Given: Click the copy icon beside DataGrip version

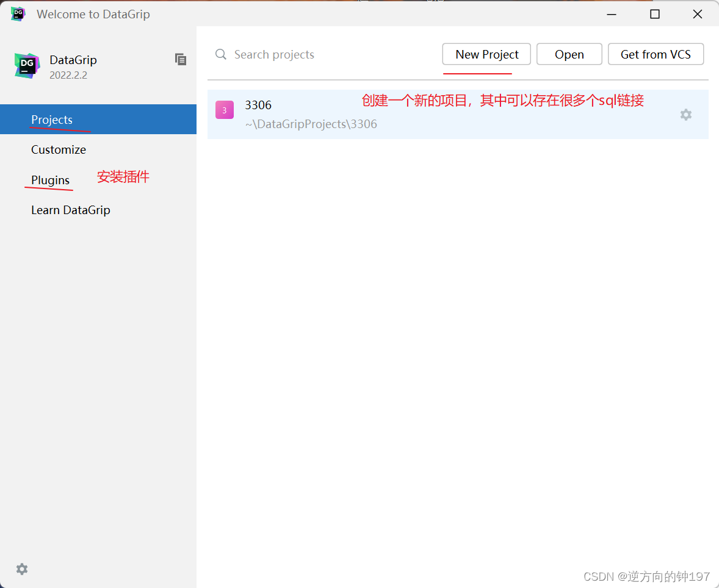Looking at the screenshot, I should [x=180, y=59].
